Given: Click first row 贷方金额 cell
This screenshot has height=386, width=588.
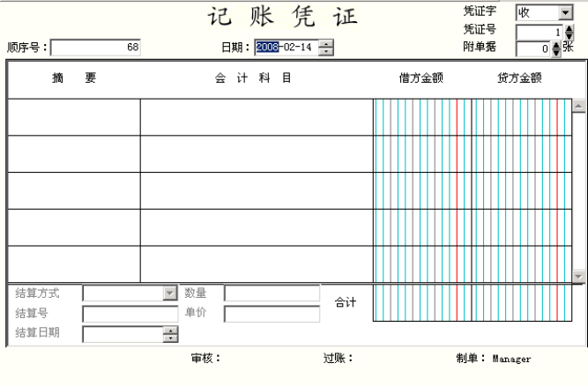Looking at the screenshot, I should pyautogui.click(x=522, y=117).
